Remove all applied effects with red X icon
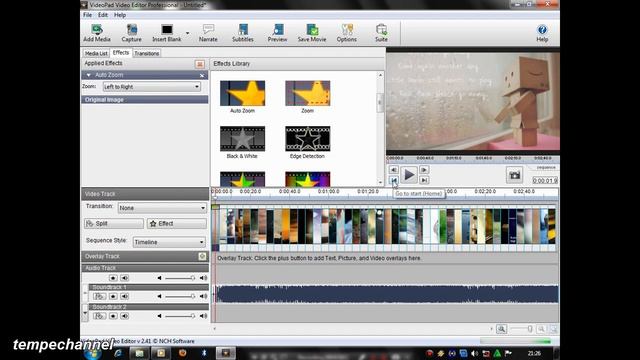The width and height of the screenshot is (640, 360). (x=200, y=64)
